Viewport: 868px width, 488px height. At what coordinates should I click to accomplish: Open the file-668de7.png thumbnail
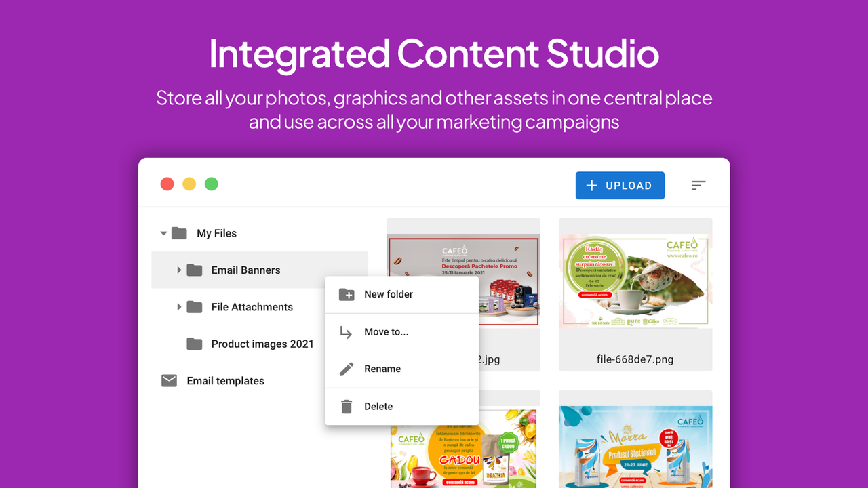pos(635,291)
